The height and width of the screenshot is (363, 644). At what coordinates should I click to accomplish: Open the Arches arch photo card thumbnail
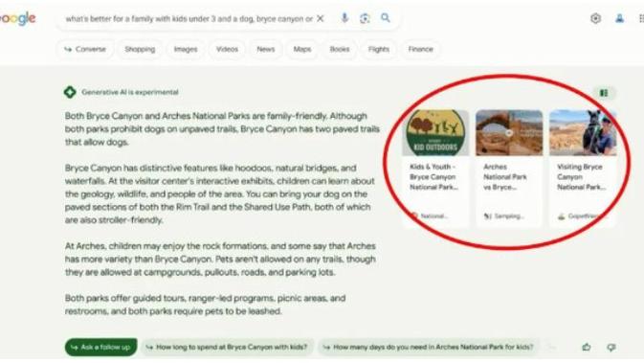coord(509,133)
